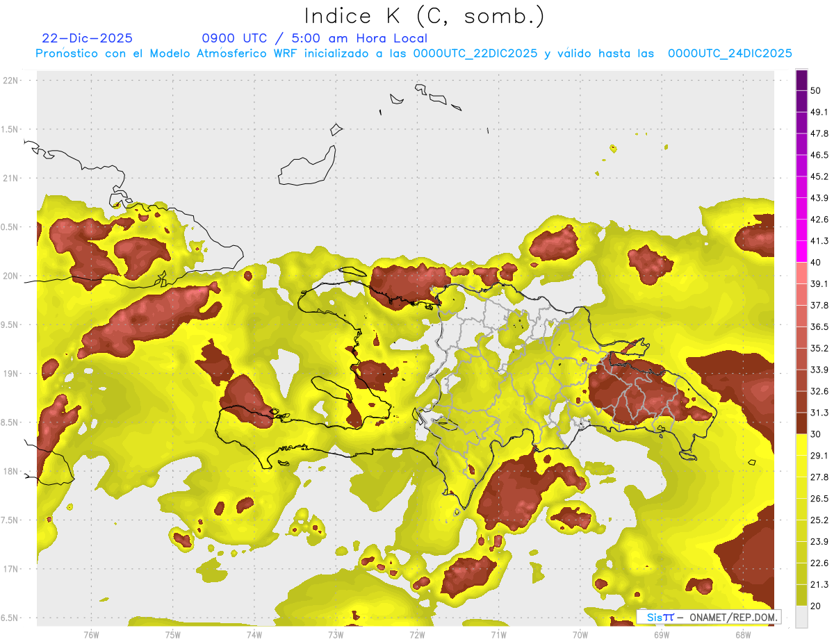The image size is (834, 644).
Task: Click the '27.8' color scale value
Action: (819, 477)
